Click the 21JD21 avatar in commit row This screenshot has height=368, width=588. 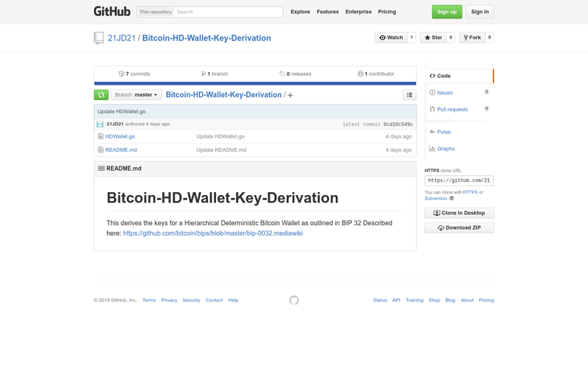(100, 124)
